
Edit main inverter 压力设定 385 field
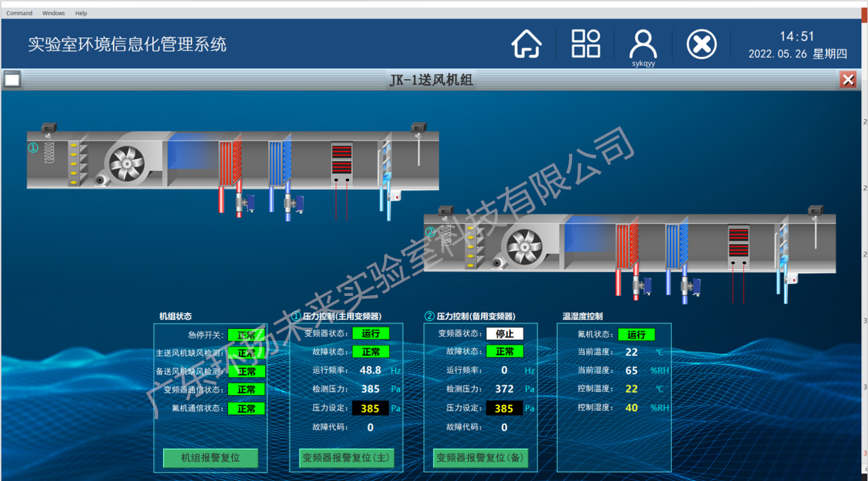pyautogui.click(x=370, y=408)
